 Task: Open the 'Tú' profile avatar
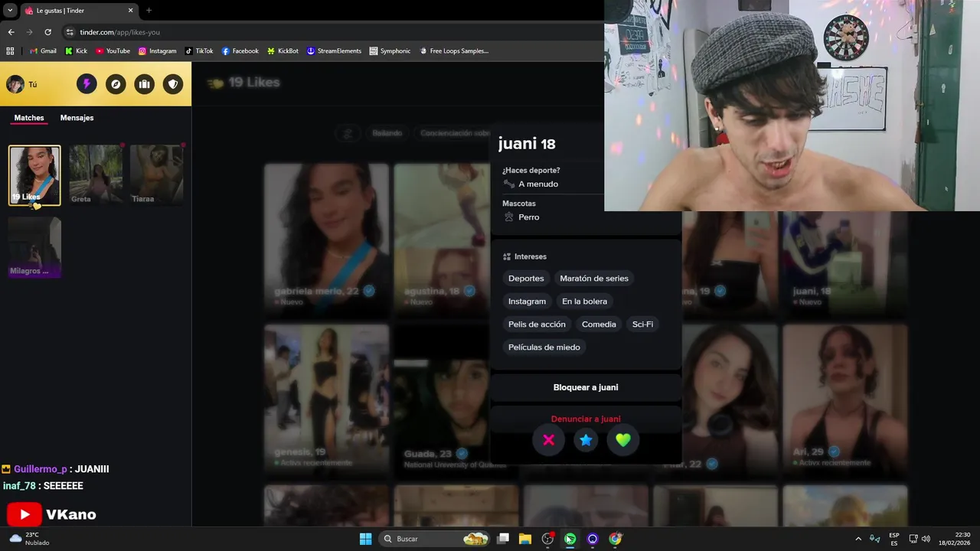coord(15,84)
